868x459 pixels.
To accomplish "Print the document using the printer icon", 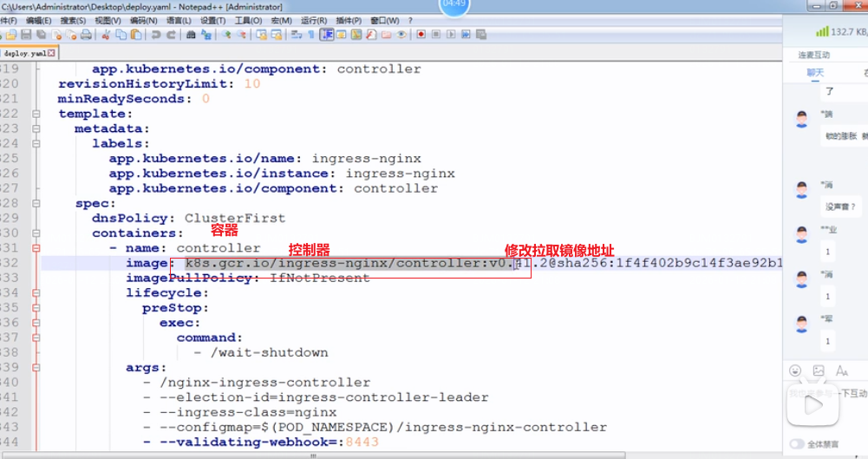I will click(x=86, y=35).
